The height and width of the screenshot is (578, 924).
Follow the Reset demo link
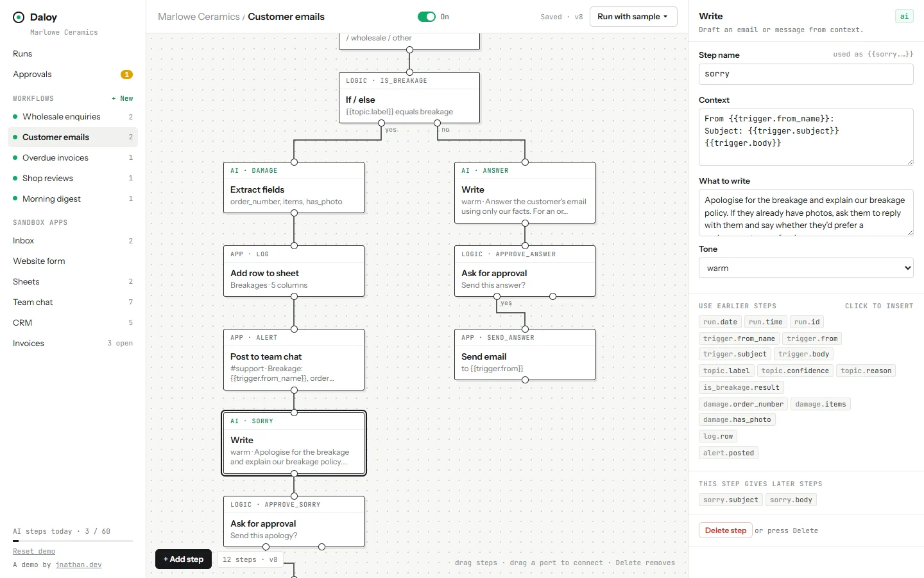34,551
